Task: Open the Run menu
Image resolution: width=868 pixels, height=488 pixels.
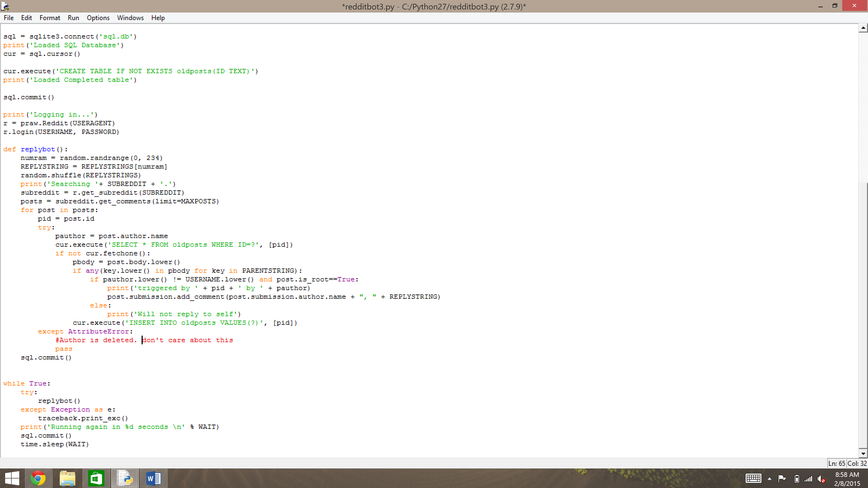Action: pos(73,18)
